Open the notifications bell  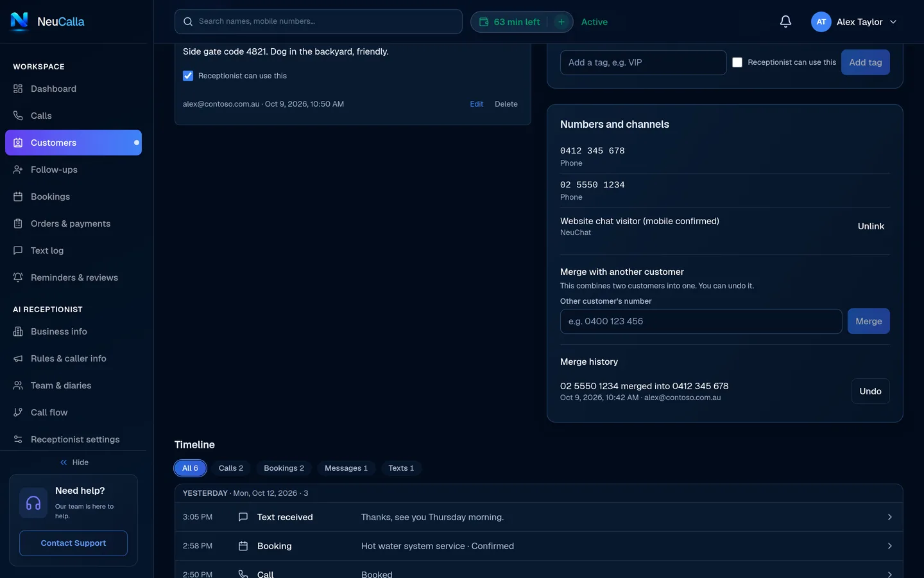(785, 22)
